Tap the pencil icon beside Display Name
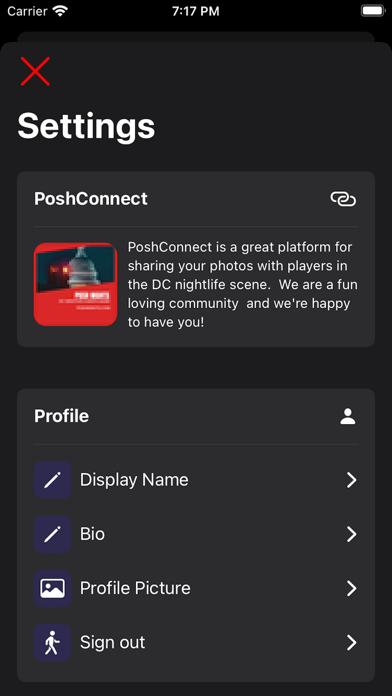Viewport: 392px width, 696px height. [x=52, y=480]
